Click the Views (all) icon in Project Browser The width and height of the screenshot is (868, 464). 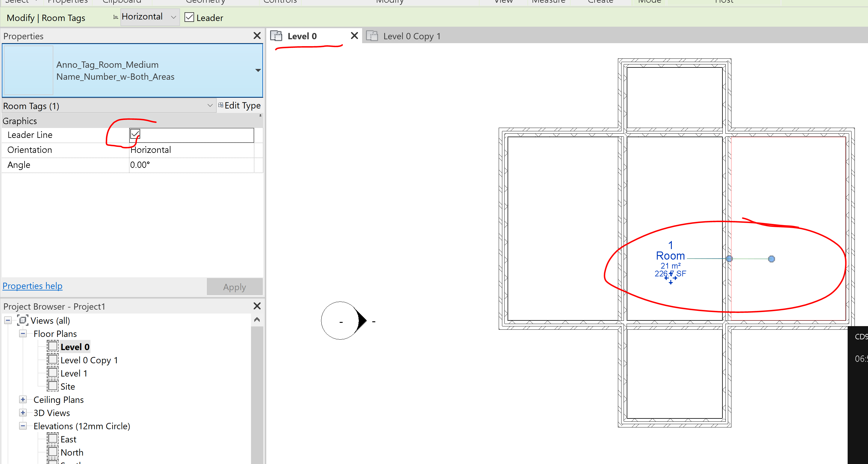[22, 320]
